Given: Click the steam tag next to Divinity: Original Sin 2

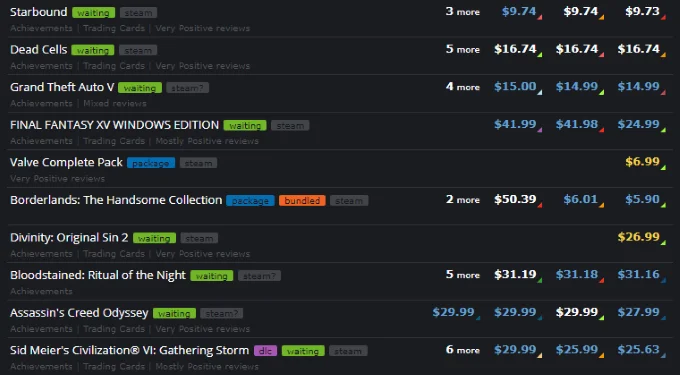Looking at the screenshot, I should coord(199,238).
